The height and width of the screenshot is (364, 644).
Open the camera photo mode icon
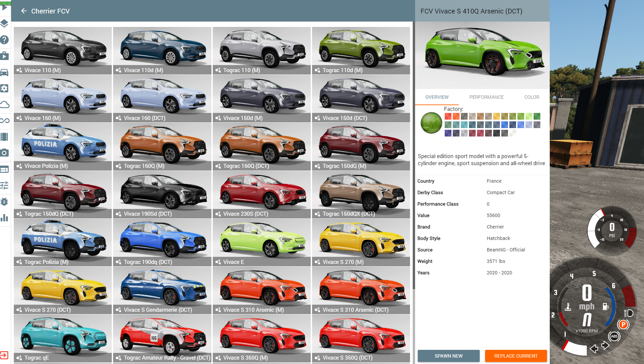pos(4,153)
